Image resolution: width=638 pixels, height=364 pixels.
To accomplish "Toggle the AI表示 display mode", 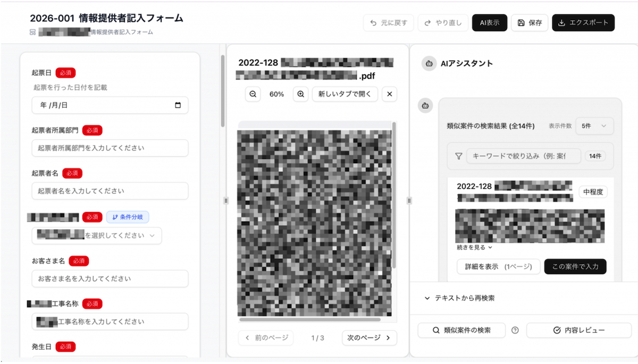I will point(489,23).
